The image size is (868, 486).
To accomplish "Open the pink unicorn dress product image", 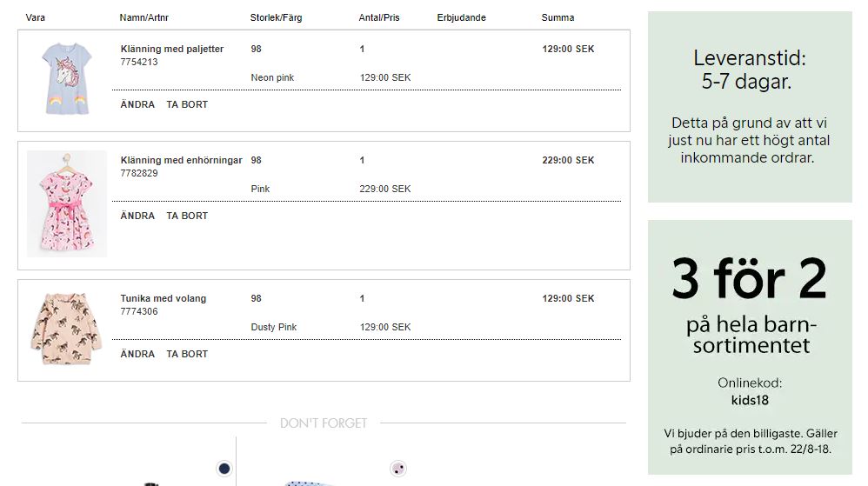I will [x=67, y=203].
